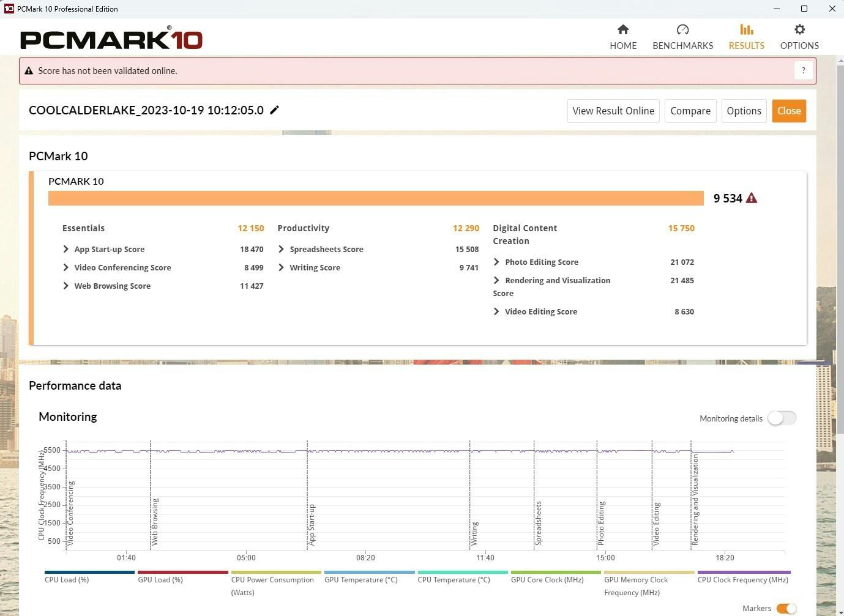Toggle the Monitoring details switch
Image resolution: width=844 pixels, height=616 pixels.
point(782,418)
